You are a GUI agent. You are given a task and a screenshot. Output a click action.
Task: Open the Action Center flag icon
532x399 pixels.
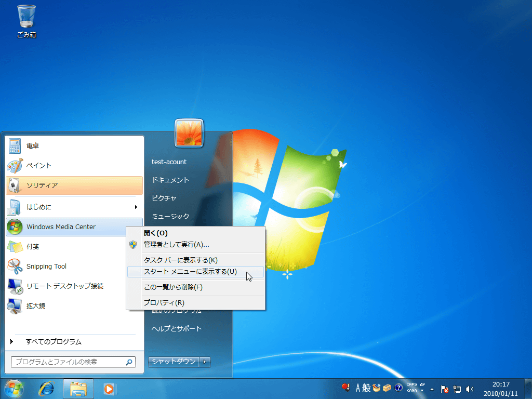(445, 389)
